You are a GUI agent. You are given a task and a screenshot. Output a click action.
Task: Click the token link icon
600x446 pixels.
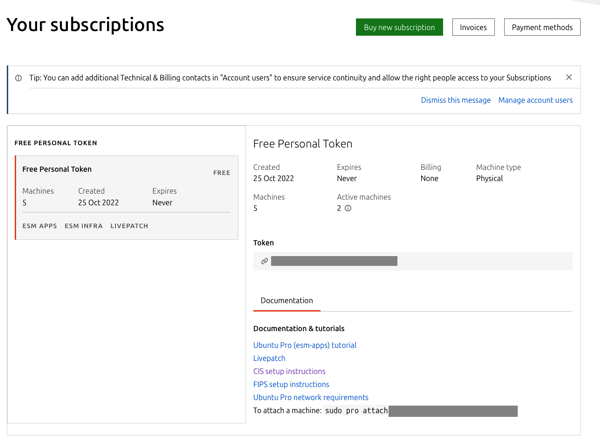tap(264, 261)
